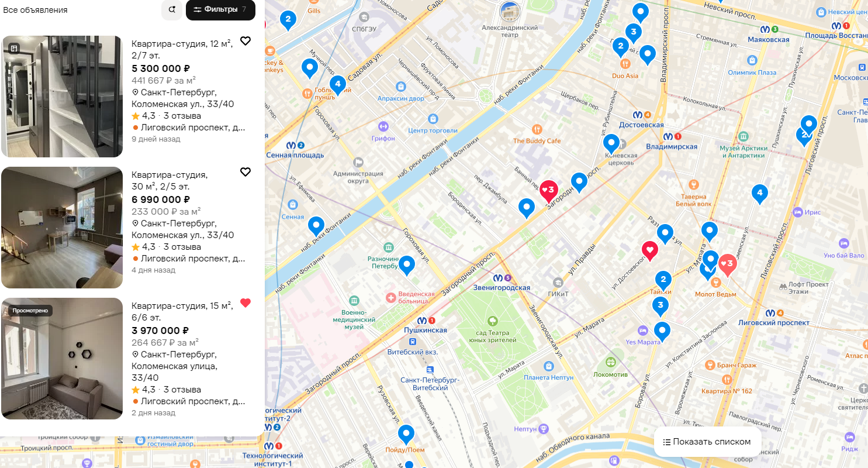Click the Александринский театр landmark icon
868x468 pixels.
pyautogui.click(x=510, y=12)
